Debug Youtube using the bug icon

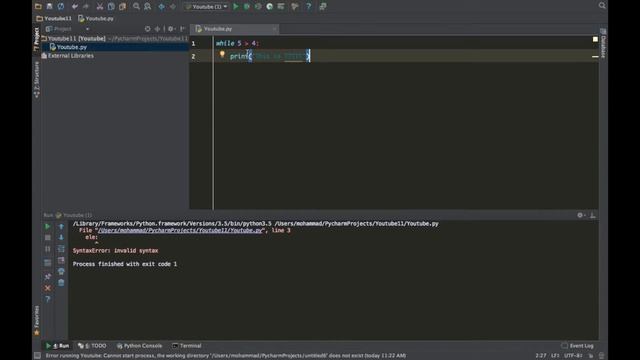tap(247, 6)
